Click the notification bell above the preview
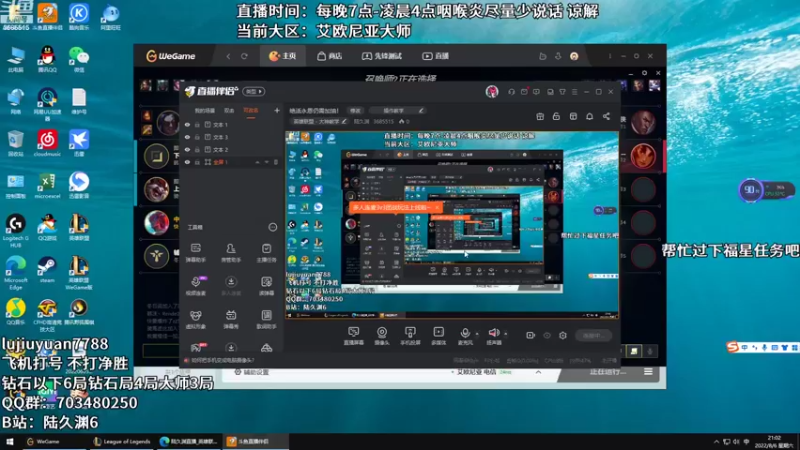 pos(589,116)
